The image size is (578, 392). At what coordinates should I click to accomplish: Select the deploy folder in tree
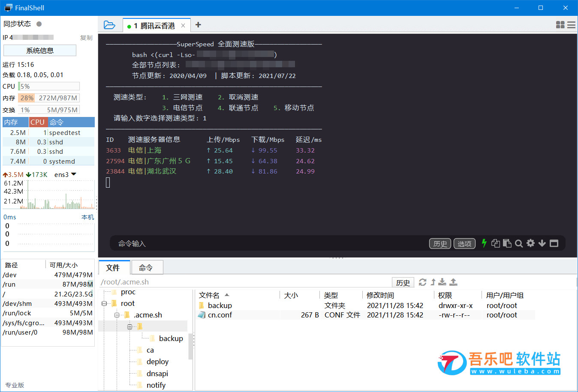point(157,362)
